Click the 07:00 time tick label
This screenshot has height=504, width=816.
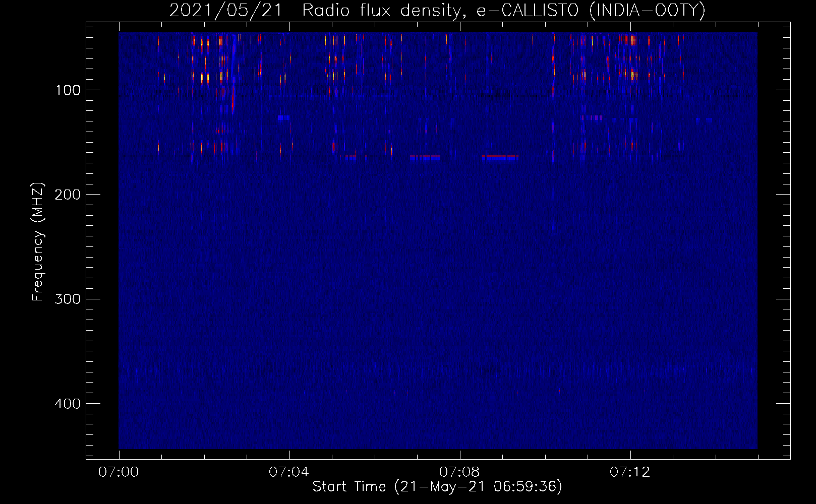[x=119, y=472]
